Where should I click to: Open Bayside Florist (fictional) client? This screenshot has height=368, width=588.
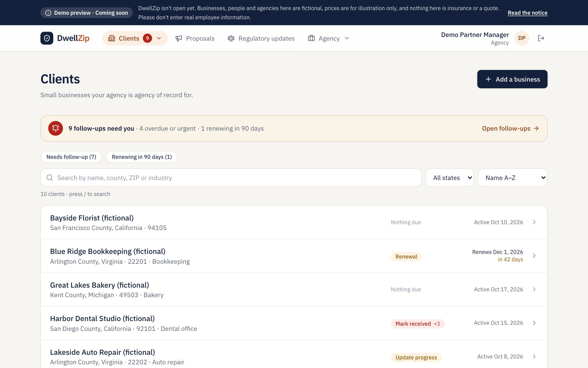[294, 222]
